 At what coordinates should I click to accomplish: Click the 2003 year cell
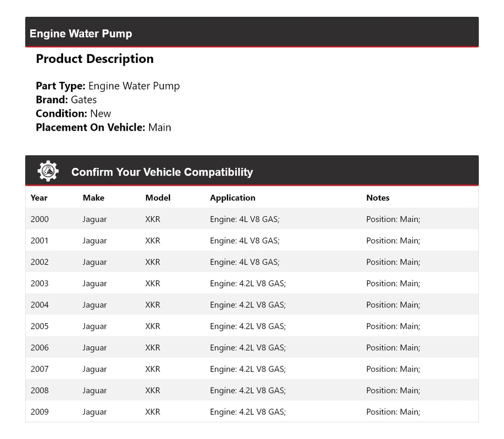39,283
